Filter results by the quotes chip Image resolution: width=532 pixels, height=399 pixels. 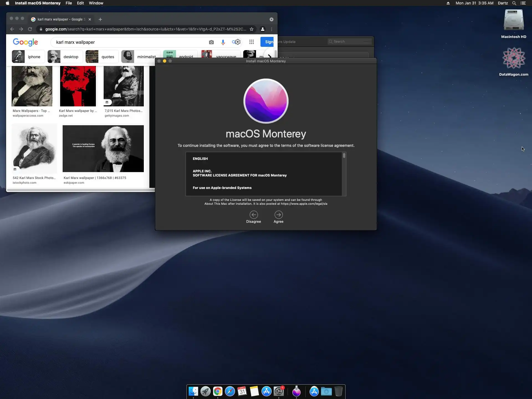point(102,57)
